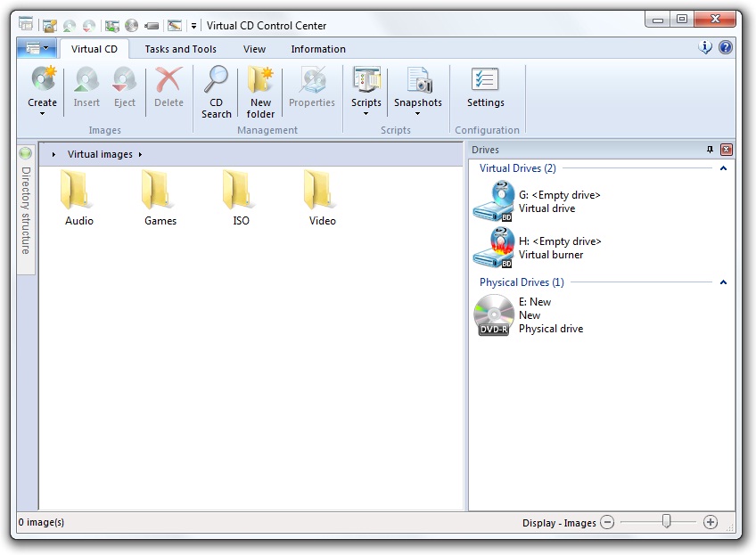Click the display size slider
Screen dimensions: 756x555
pos(666,522)
